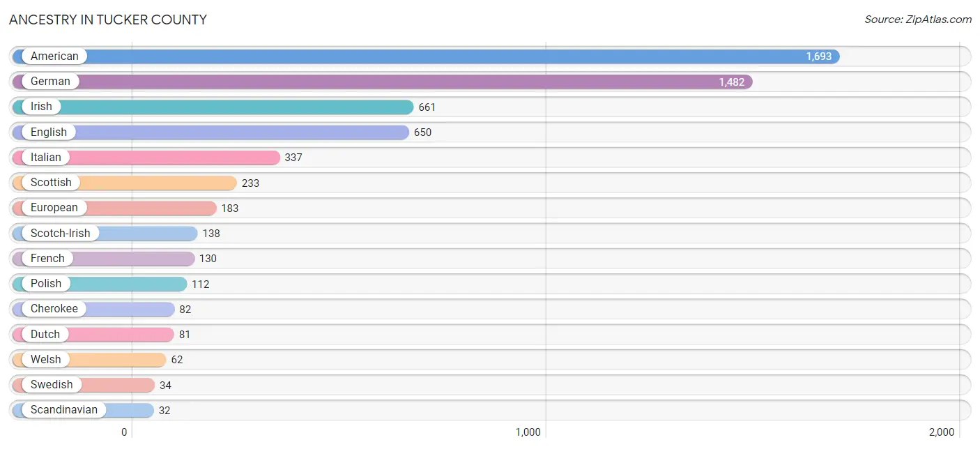
Task: Click the value 337 beside Italian
Action: coord(293,158)
